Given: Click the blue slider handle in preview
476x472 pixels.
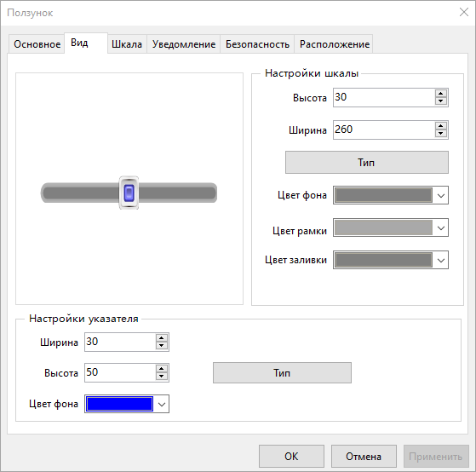Looking at the screenshot, I should click(129, 193).
